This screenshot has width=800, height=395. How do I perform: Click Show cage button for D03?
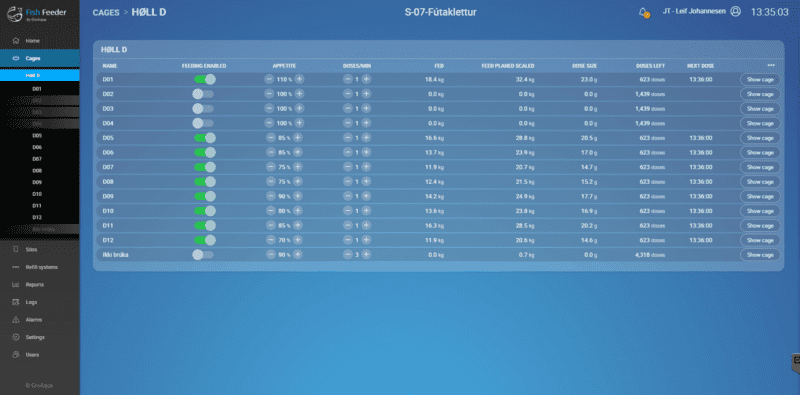(x=760, y=109)
